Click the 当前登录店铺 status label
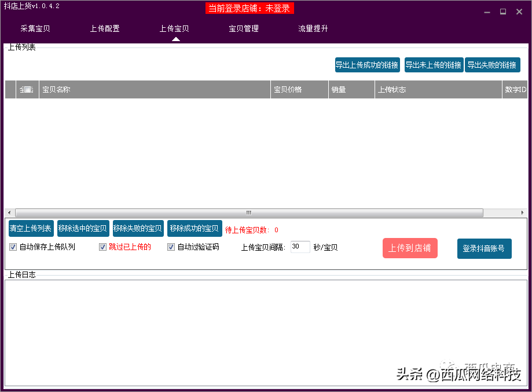Screen dimensions: 532x392 tap(250, 8)
